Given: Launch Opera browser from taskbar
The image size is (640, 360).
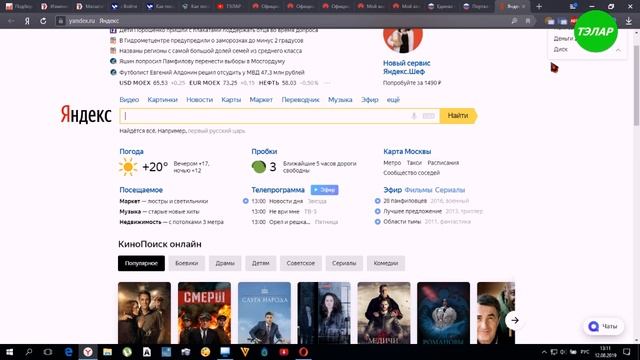Looking at the screenshot, I should pyautogui.click(x=303, y=352).
